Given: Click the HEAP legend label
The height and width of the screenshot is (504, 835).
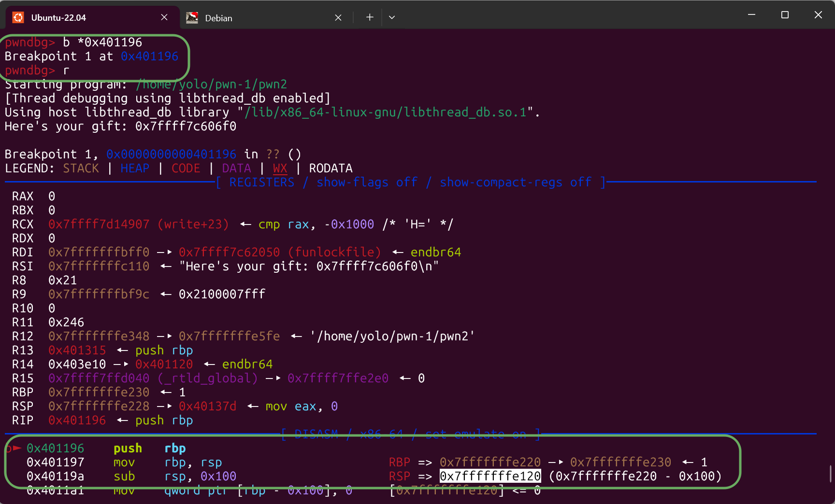Looking at the screenshot, I should tap(135, 168).
